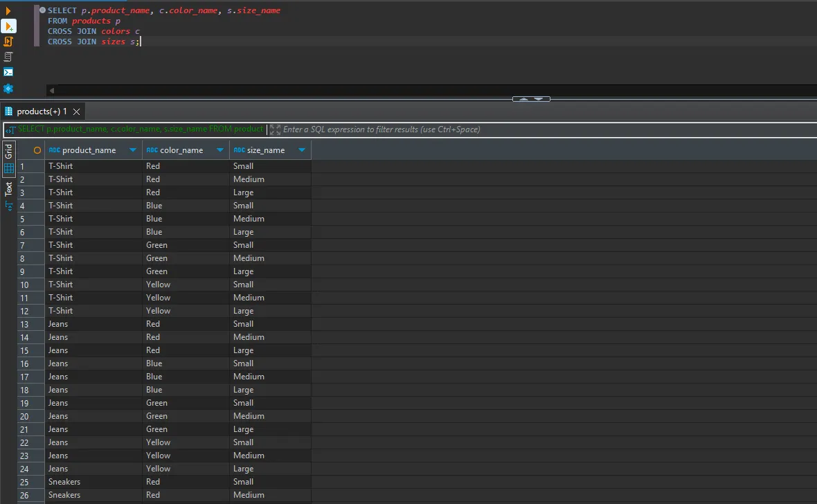Select the Large cell in row 12

[270, 311]
